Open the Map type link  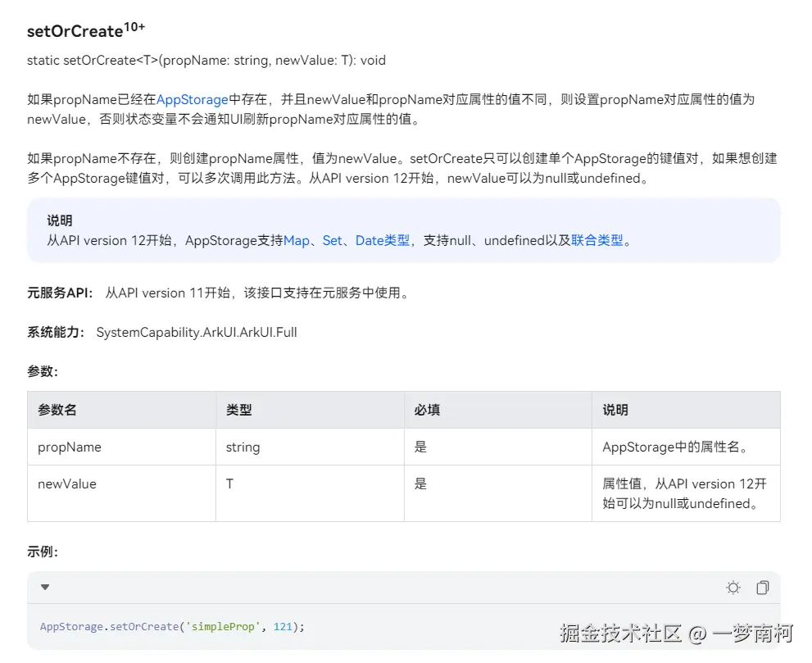click(297, 240)
